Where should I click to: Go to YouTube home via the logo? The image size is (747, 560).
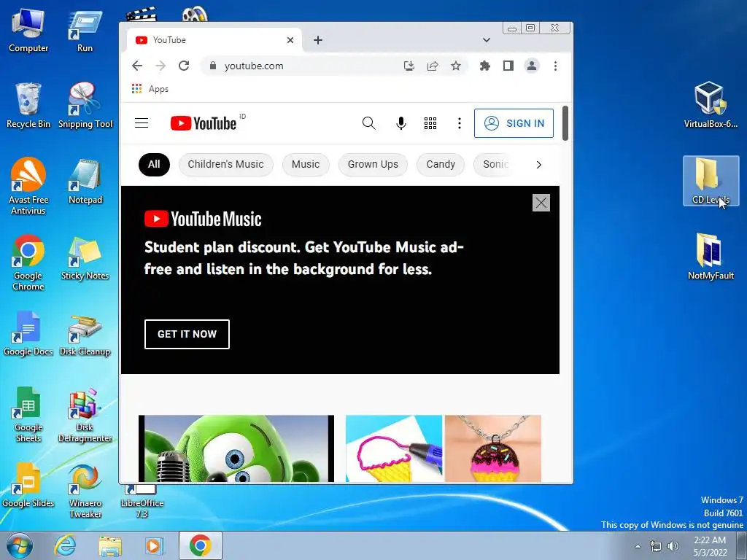click(x=204, y=123)
